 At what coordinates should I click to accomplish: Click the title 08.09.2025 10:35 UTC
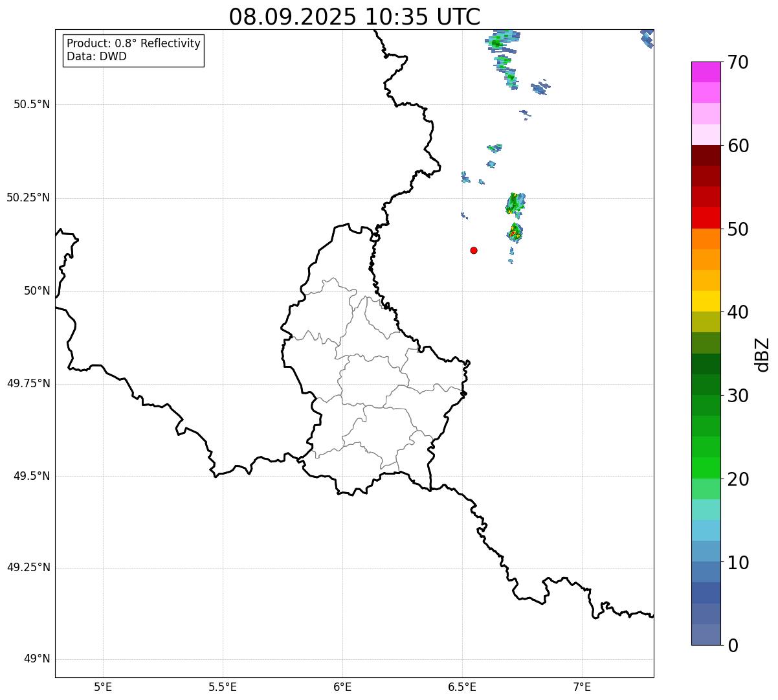[355, 16]
